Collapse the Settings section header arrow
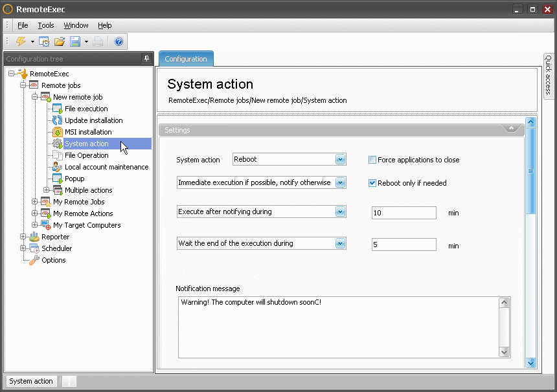Screen dimensions: 557x392 pos(511,129)
